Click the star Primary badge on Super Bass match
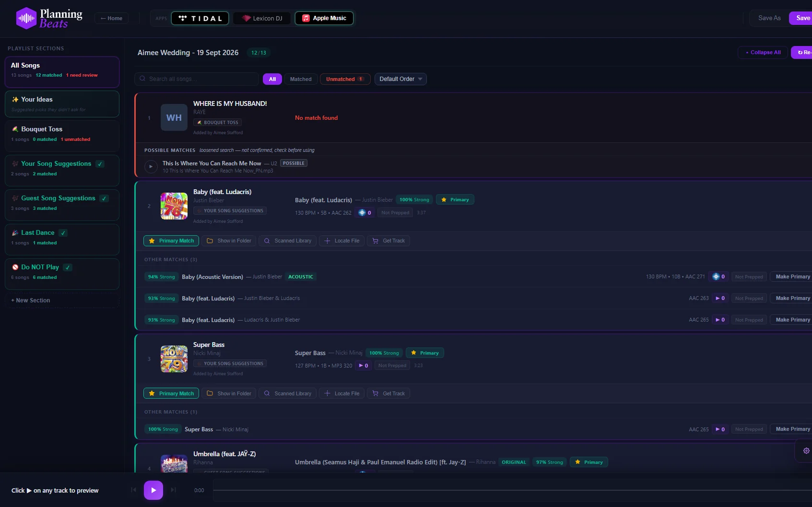812x507 pixels. (425, 353)
